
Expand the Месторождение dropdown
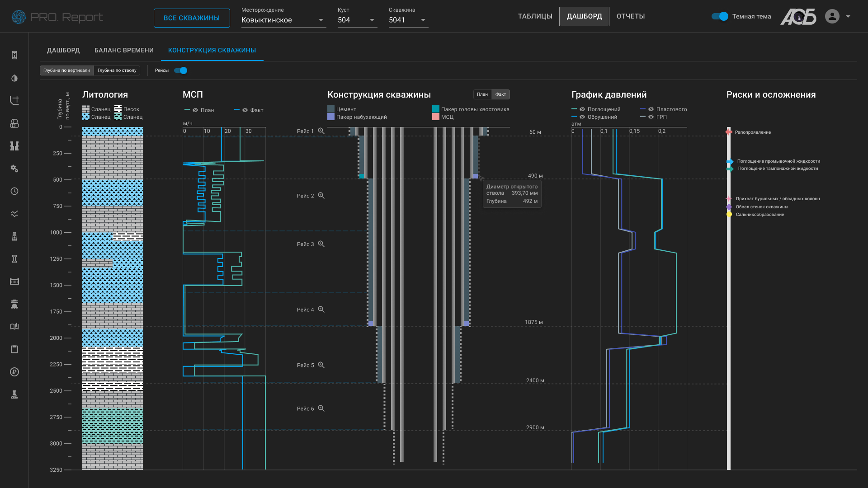point(283,20)
